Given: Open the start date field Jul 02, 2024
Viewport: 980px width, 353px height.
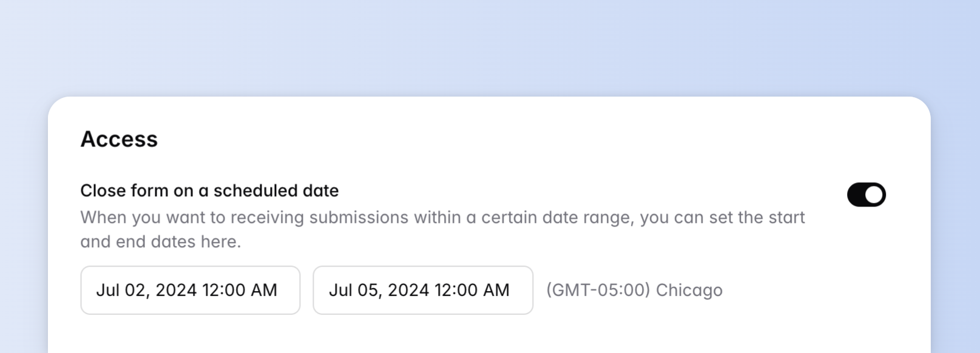Looking at the screenshot, I should click(x=190, y=290).
